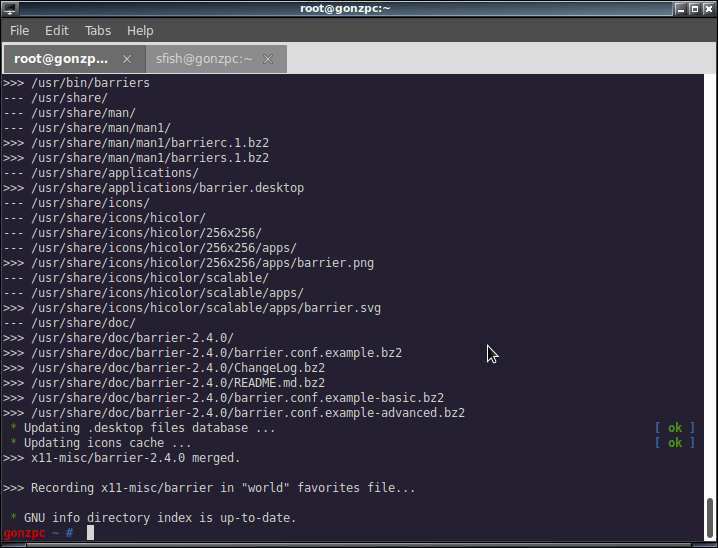The image size is (718, 548).
Task: Maximize the terminal window
Action: tap(695, 8)
